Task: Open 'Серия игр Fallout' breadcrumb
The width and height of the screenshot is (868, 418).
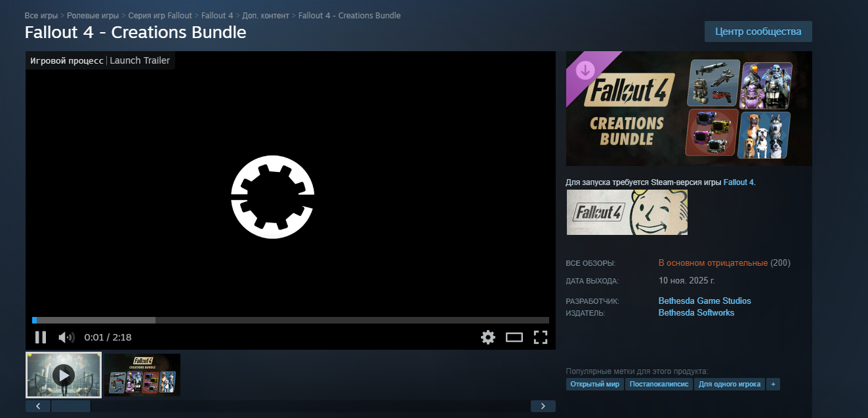Action: [160, 15]
